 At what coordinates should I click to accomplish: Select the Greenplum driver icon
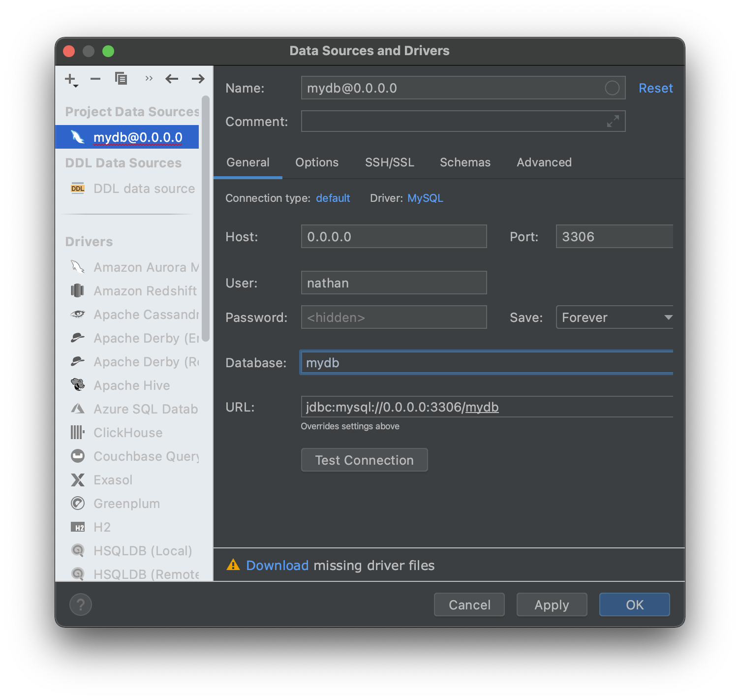pyautogui.click(x=77, y=503)
